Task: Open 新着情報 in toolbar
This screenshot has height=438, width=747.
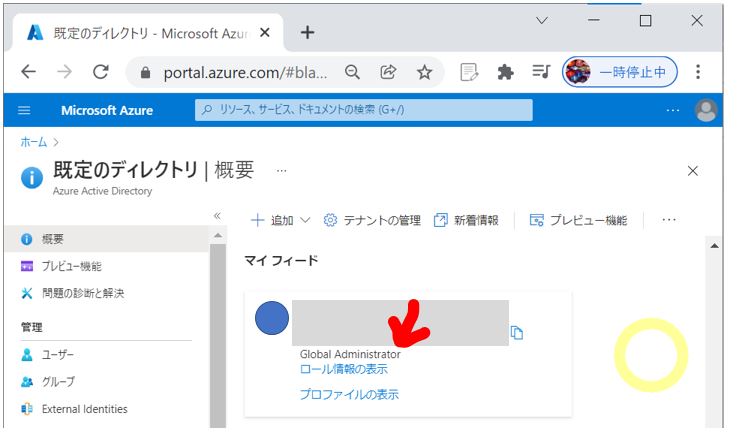Action: click(x=466, y=220)
